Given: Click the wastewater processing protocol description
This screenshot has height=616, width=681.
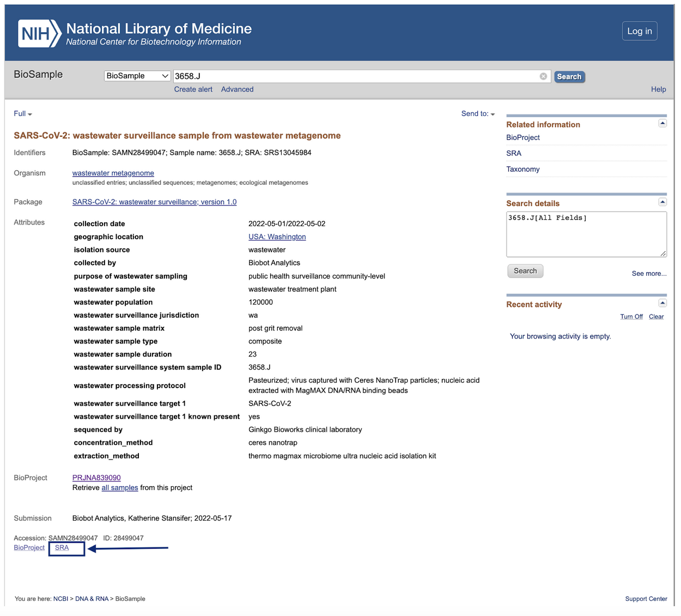Looking at the screenshot, I should pos(364,385).
